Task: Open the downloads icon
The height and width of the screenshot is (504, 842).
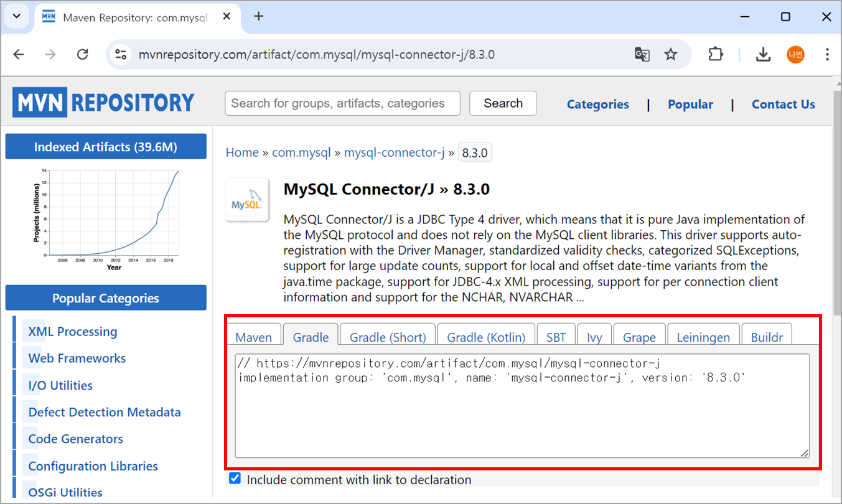Action: [x=763, y=55]
